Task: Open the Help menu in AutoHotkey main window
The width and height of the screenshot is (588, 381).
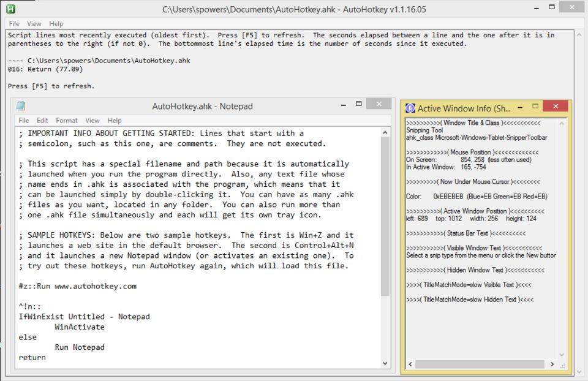Action: (56, 23)
